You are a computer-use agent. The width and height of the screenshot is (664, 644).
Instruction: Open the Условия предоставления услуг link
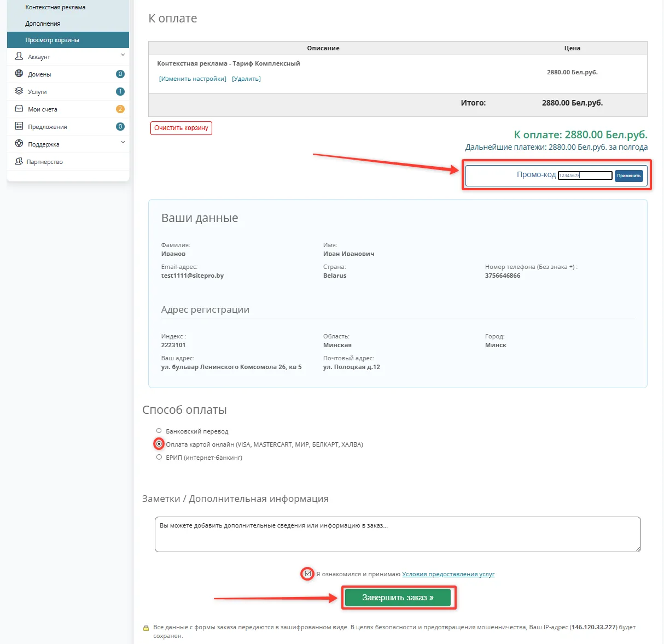(448, 574)
